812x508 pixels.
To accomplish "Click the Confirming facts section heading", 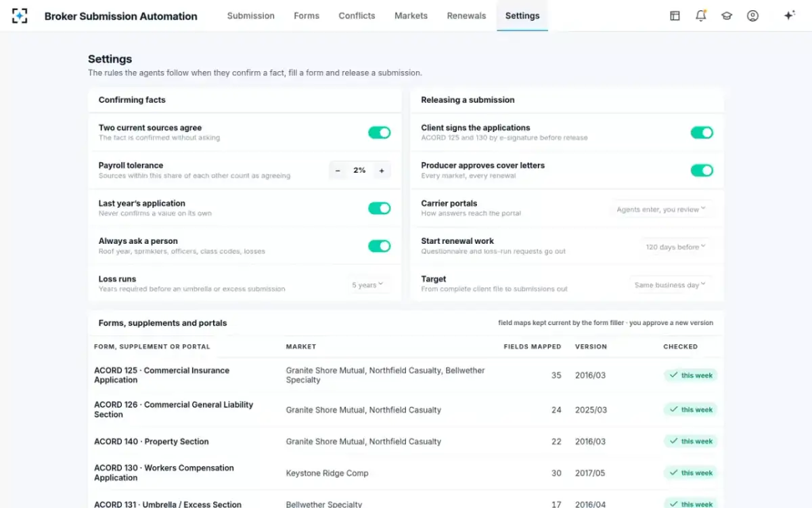I will (x=132, y=100).
